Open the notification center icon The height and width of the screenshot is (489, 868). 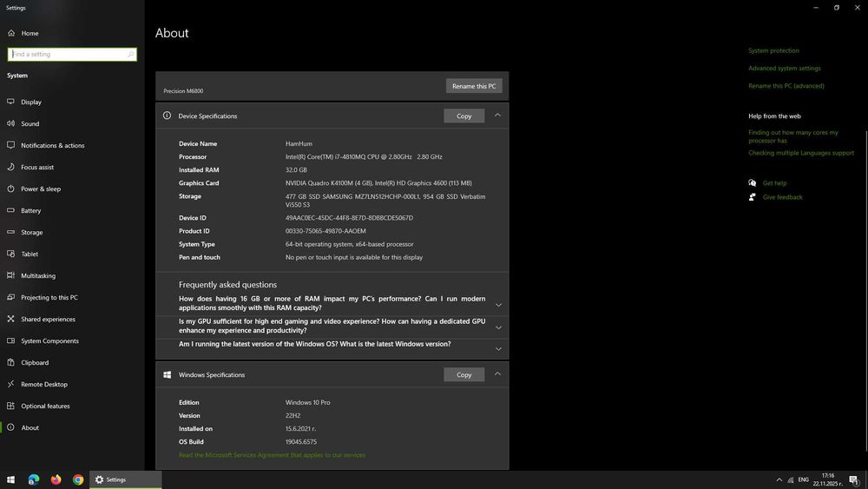854,480
